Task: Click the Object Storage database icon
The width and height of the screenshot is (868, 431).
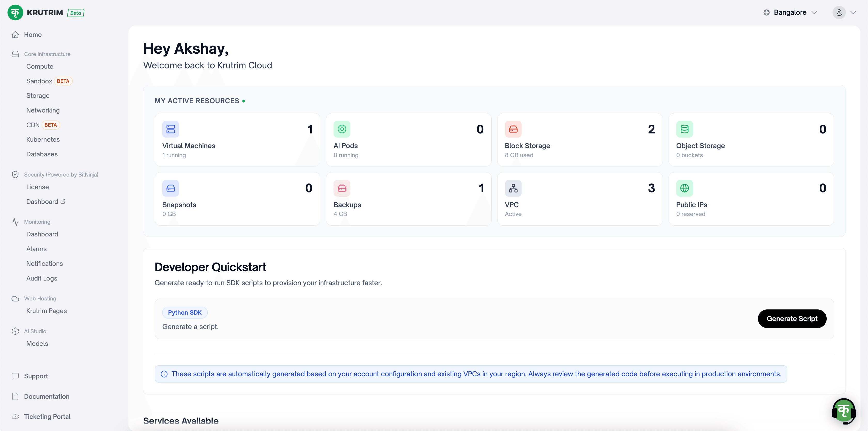Action: coord(684,129)
